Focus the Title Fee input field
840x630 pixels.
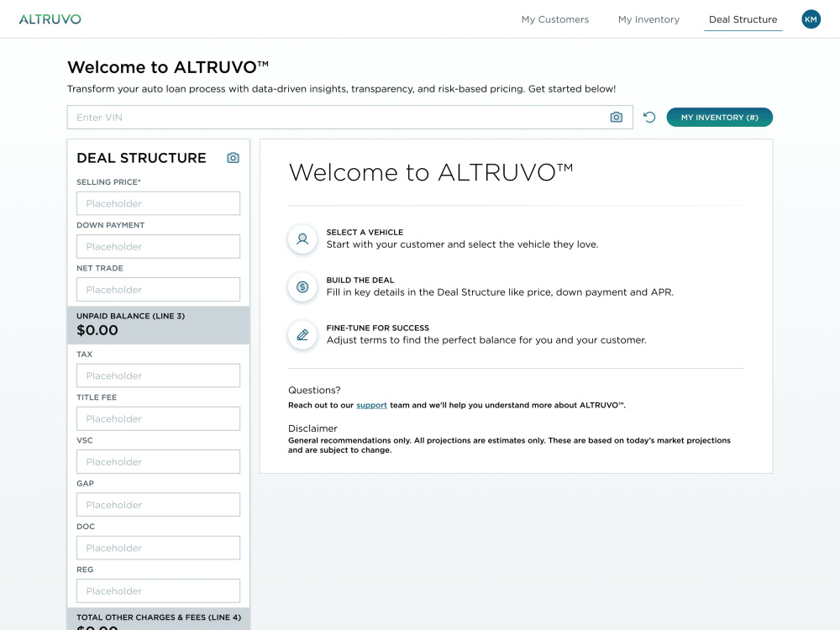tap(158, 418)
